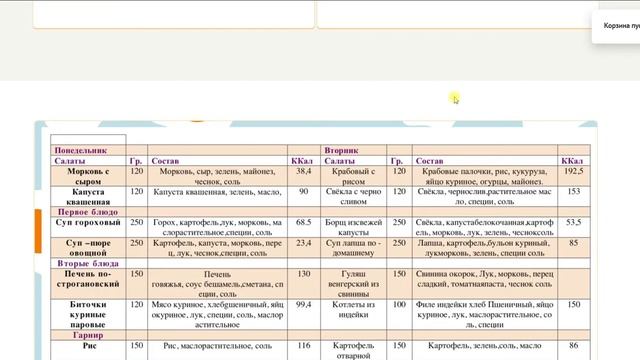Click the 68.5 calorie value
This screenshot has width=640, height=360.
pos(304,222)
